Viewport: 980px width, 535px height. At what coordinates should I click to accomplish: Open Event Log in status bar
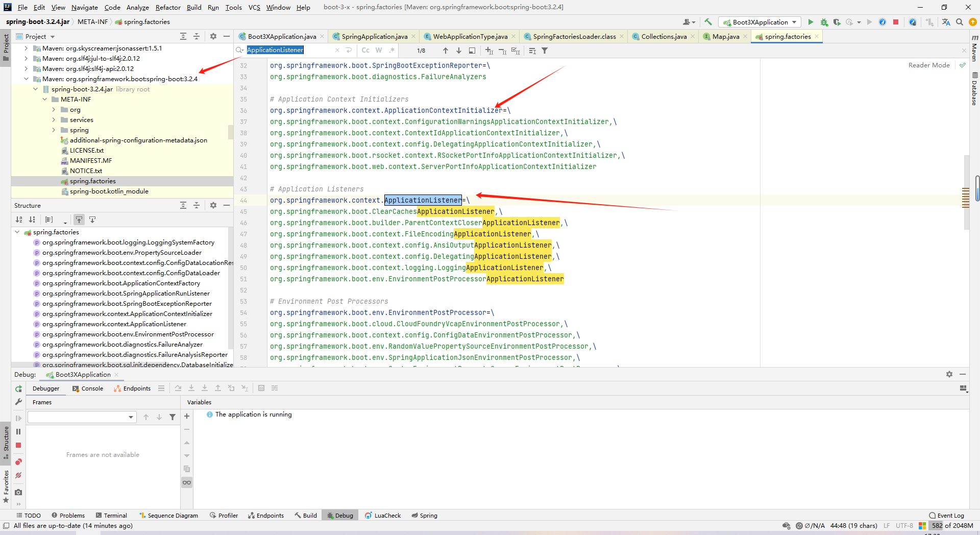947,516
